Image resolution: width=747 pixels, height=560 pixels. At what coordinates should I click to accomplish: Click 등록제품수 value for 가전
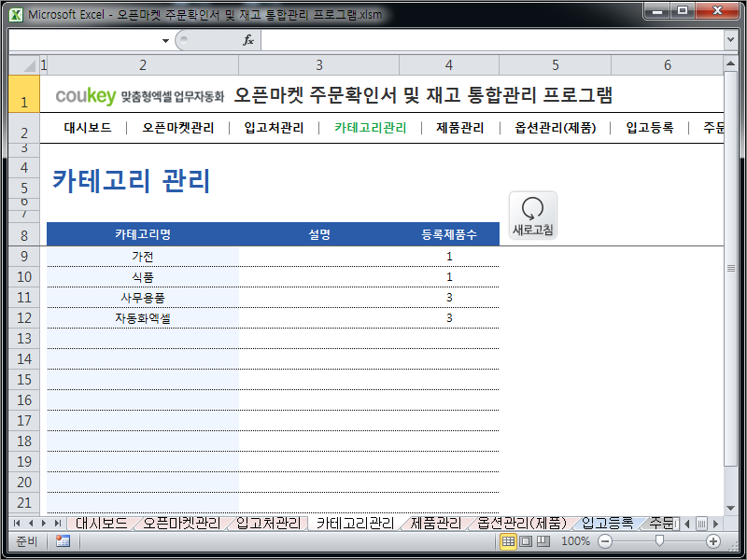(x=449, y=257)
